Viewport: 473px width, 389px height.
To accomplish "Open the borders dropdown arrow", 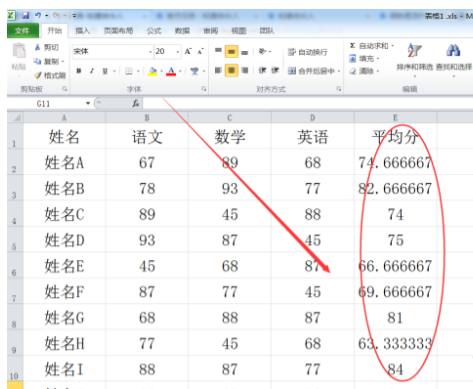I will click(138, 71).
